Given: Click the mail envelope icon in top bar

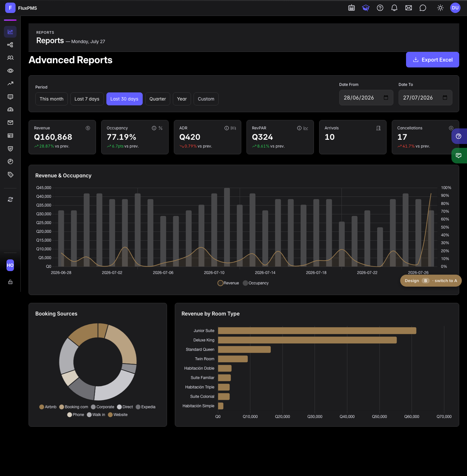Looking at the screenshot, I should tap(409, 8).
